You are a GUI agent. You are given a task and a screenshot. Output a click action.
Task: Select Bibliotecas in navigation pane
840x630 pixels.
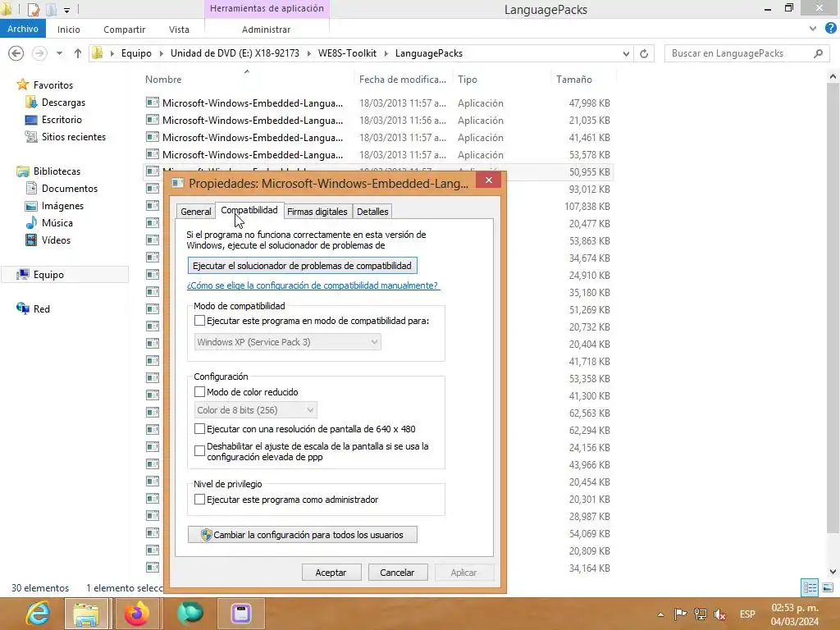[x=57, y=171]
